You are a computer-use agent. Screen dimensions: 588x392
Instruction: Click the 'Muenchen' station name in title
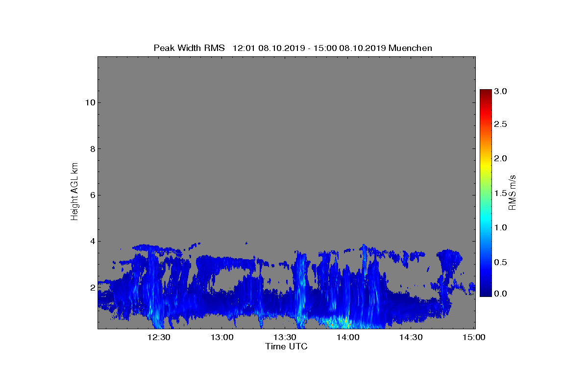(410, 48)
